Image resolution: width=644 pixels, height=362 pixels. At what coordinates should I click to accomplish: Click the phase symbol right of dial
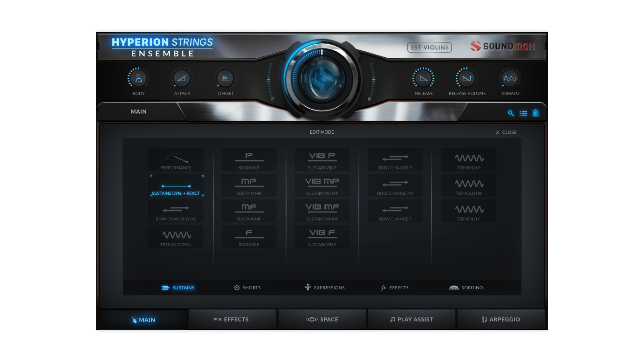click(370, 99)
